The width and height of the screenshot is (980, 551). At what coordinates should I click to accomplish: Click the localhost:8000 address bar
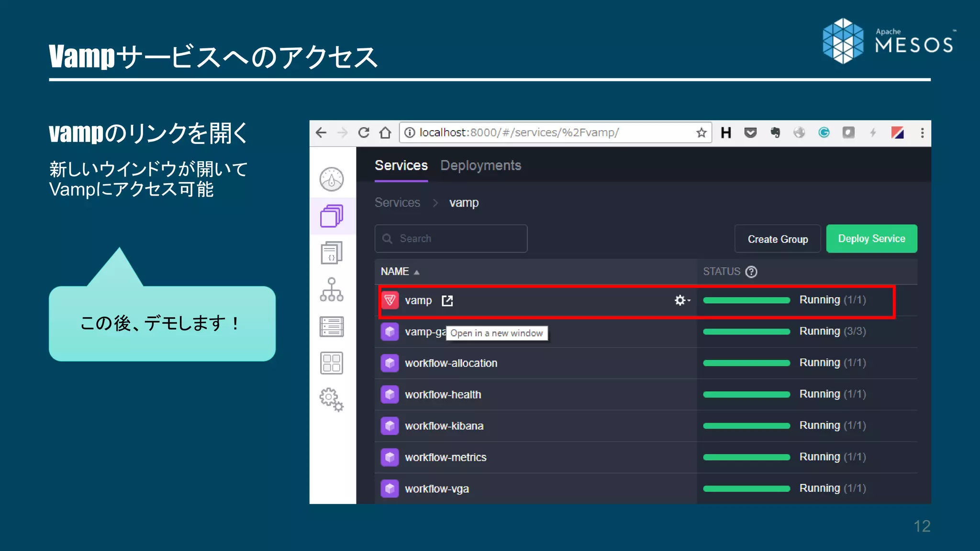(x=555, y=132)
